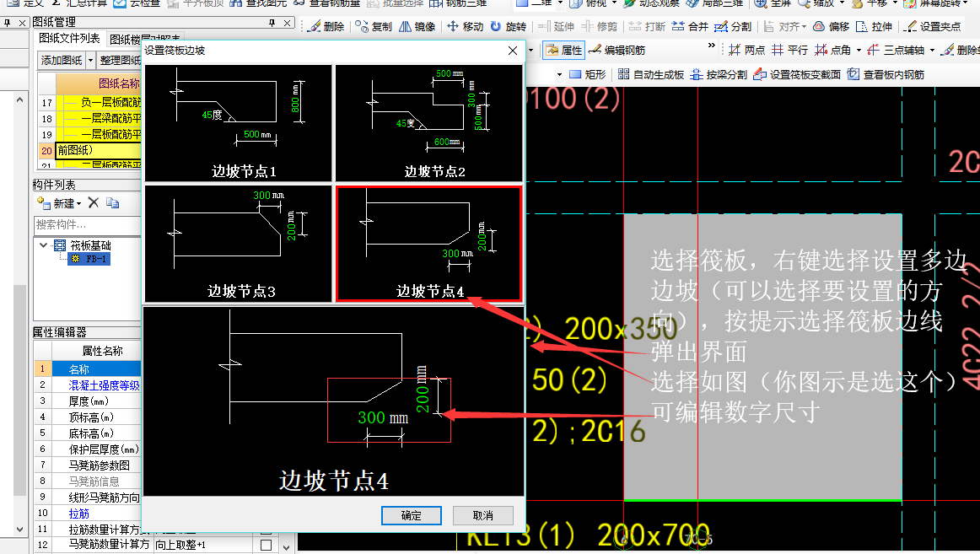Click the 添加图纸 button
The width and height of the screenshot is (980, 554).
coord(62,61)
